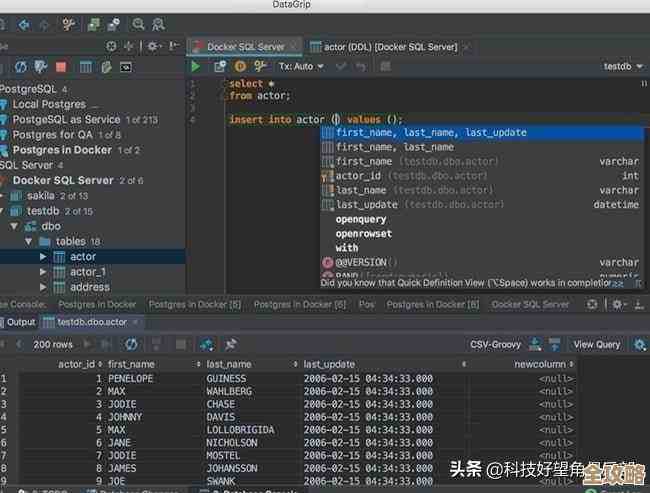Open the CSV-Groovy data extractor dropdown

pos(495,345)
